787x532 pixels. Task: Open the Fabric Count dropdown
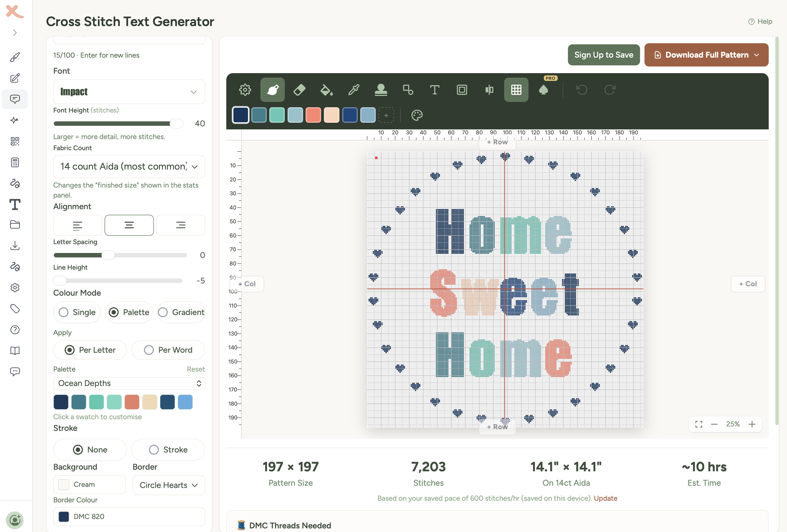coord(129,167)
